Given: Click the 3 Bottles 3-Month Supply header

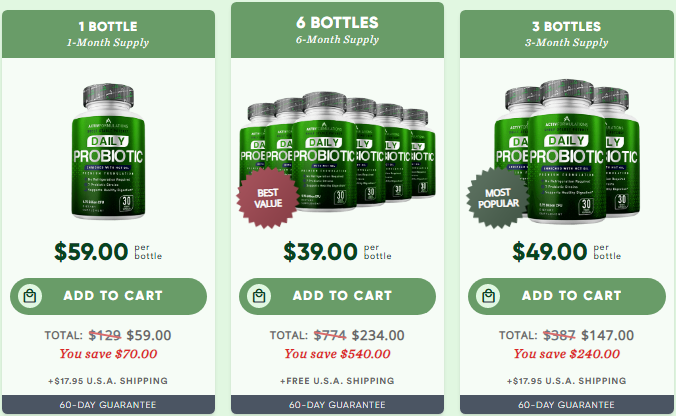Looking at the screenshot, I should (567, 34).
